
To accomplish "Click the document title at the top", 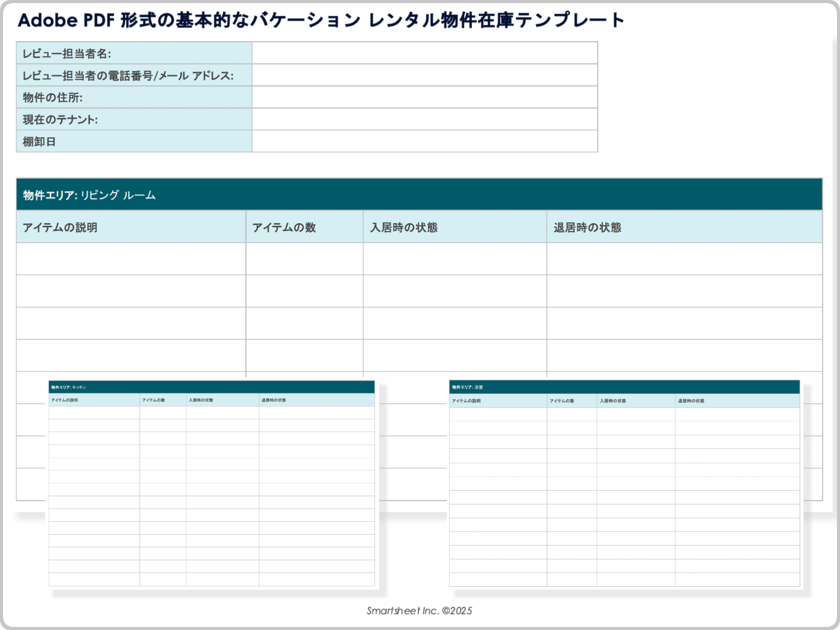I will [x=322, y=19].
